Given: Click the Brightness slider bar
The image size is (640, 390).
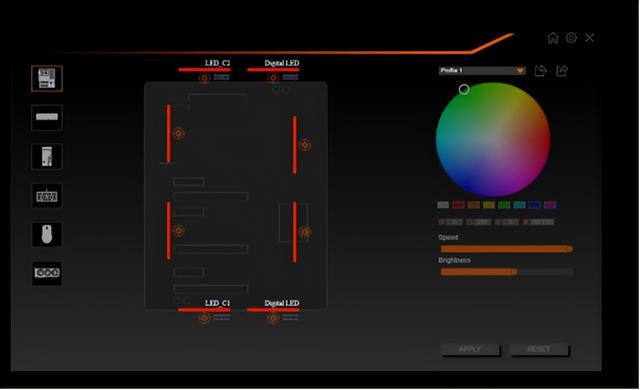Looking at the screenshot, I should coord(507,272).
